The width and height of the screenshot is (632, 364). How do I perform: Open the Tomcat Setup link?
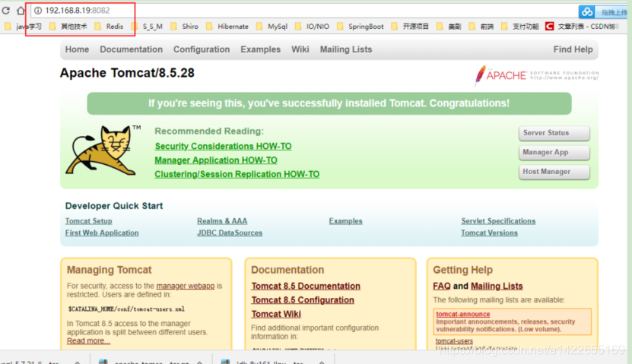click(x=89, y=221)
